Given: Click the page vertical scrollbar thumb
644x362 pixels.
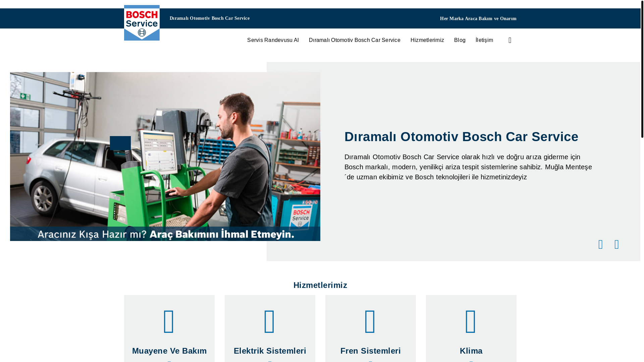Looking at the screenshot, I should [x=642, y=69].
